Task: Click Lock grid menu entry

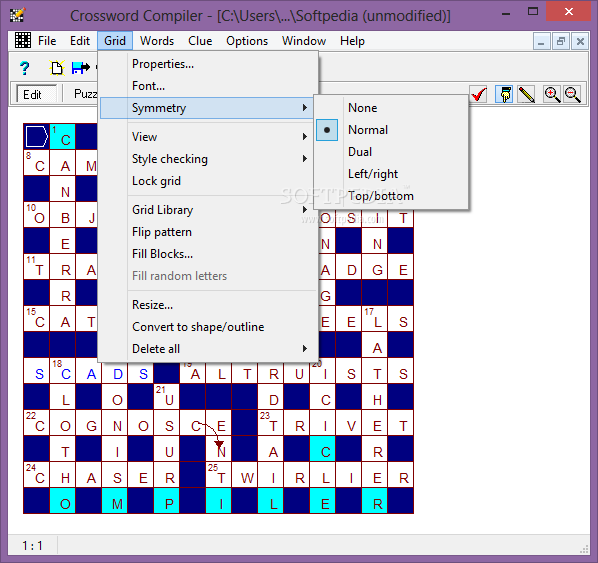Action: pos(208,181)
